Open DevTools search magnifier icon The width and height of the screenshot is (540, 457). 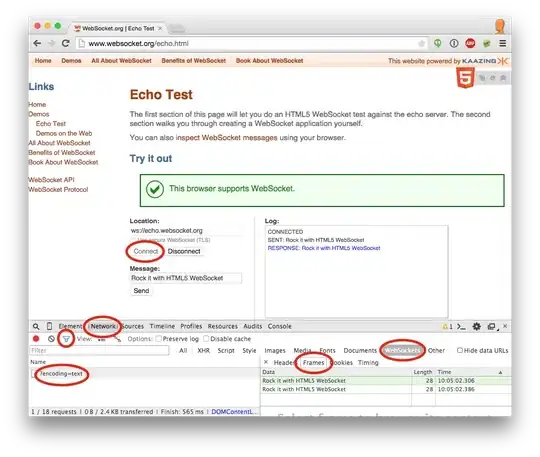pyautogui.click(x=36, y=326)
